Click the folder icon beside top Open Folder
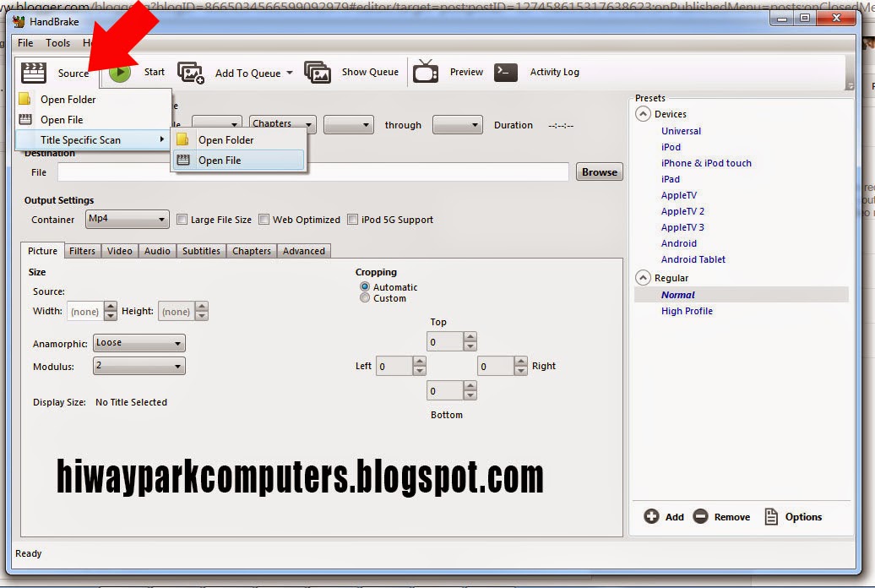This screenshot has height=588, width=875. tap(24, 99)
